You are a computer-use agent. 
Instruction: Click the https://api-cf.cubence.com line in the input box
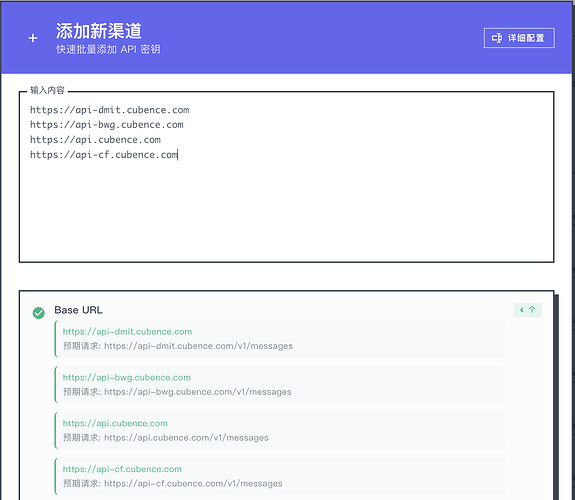point(104,155)
